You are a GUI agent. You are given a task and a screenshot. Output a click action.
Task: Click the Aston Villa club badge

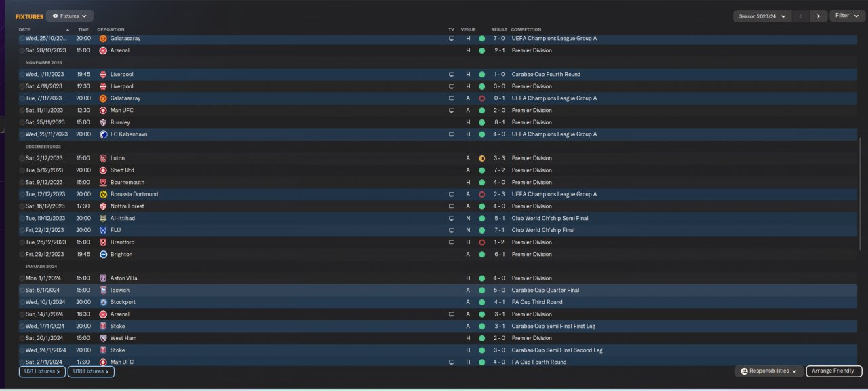tap(103, 278)
